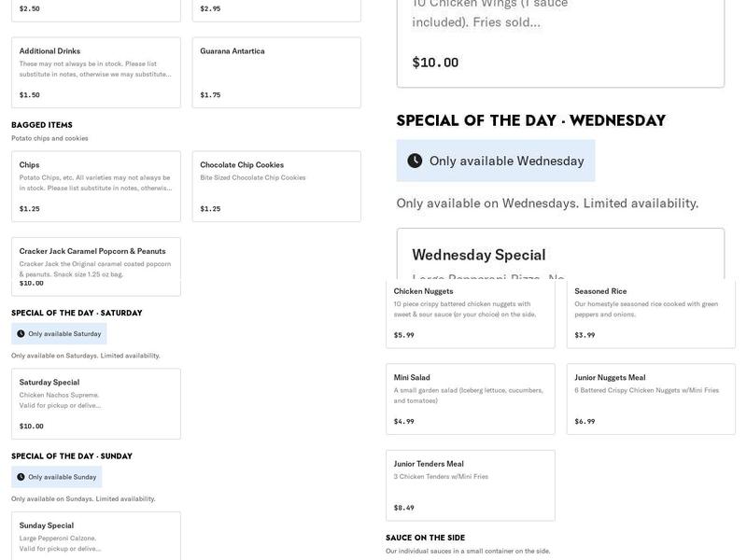Choose the Chicken Nuggets item

(470, 314)
